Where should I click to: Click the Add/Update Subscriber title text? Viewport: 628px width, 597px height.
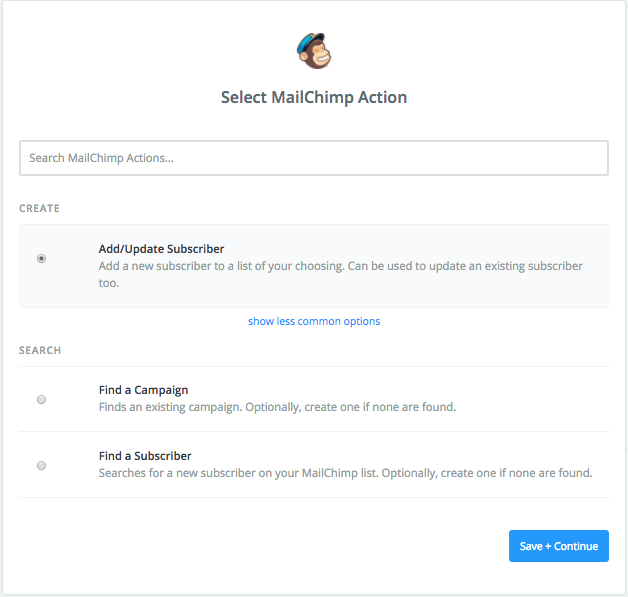[x=161, y=249]
